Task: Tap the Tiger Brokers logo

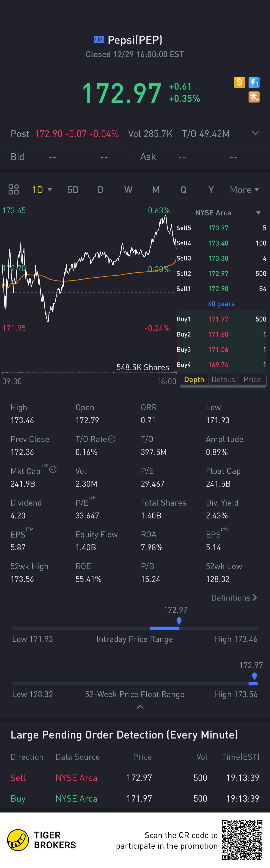Action: (x=18, y=840)
